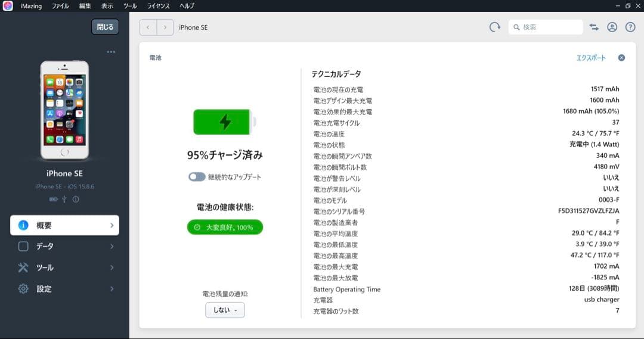Open the ファイル menu
Screen dimensions: 644x339
pyautogui.click(x=60, y=6)
